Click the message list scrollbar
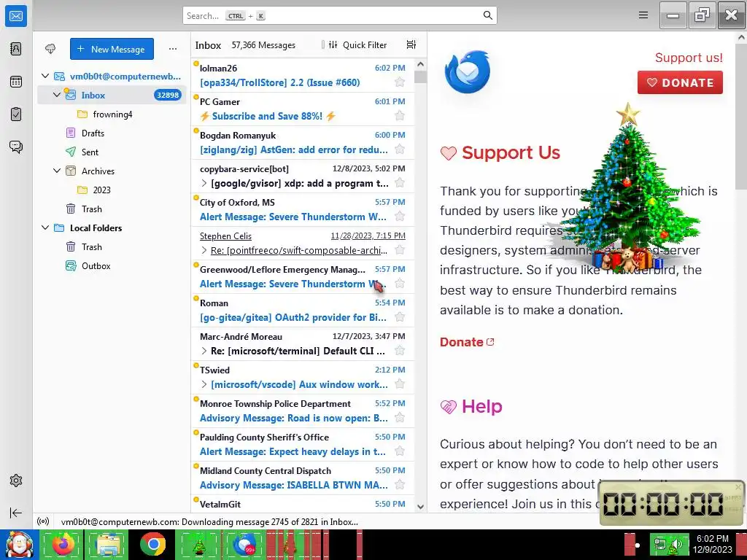This screenshot has width=747, height=560. pos(420,76)
